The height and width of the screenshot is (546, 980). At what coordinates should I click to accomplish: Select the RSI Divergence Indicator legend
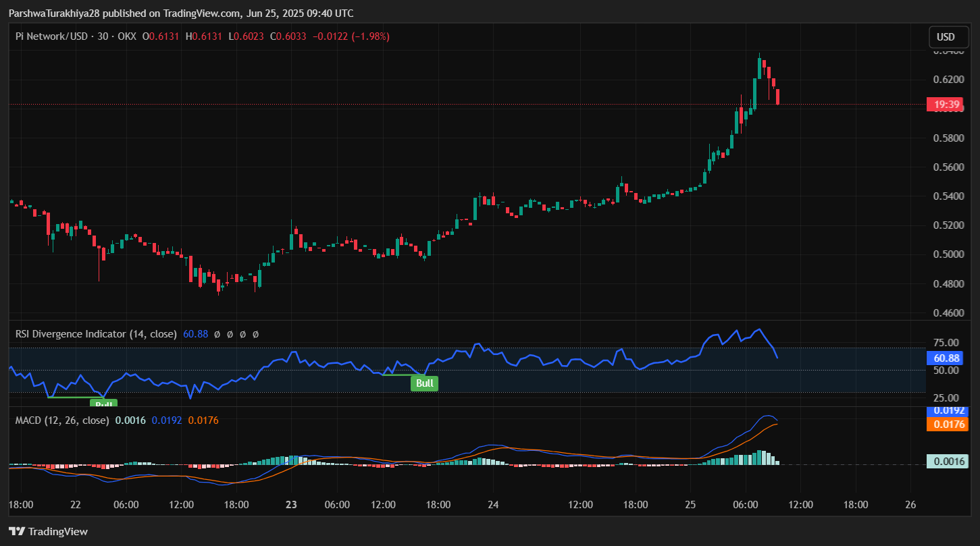[x=96, y=334]
